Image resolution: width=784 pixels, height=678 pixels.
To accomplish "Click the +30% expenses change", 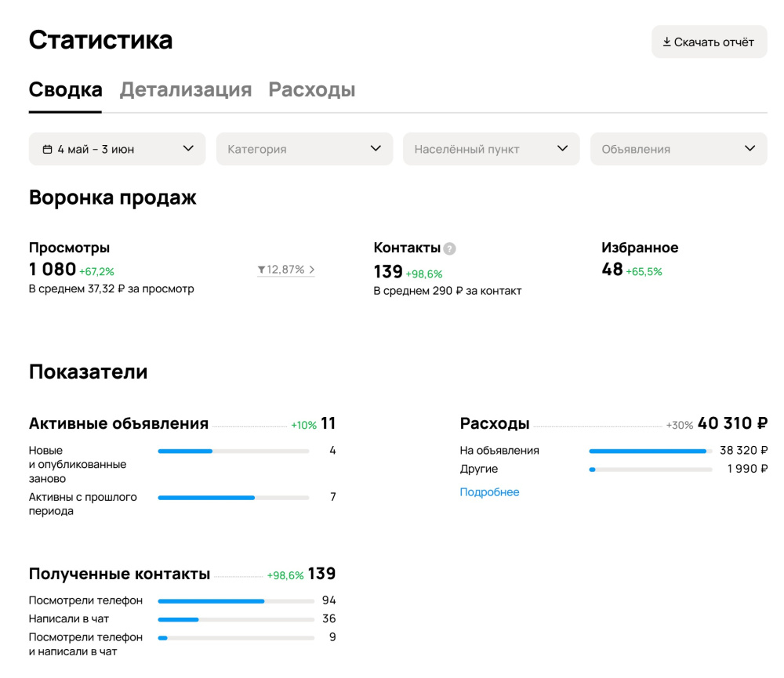I will pyautogui.click(x=680, y=426).
